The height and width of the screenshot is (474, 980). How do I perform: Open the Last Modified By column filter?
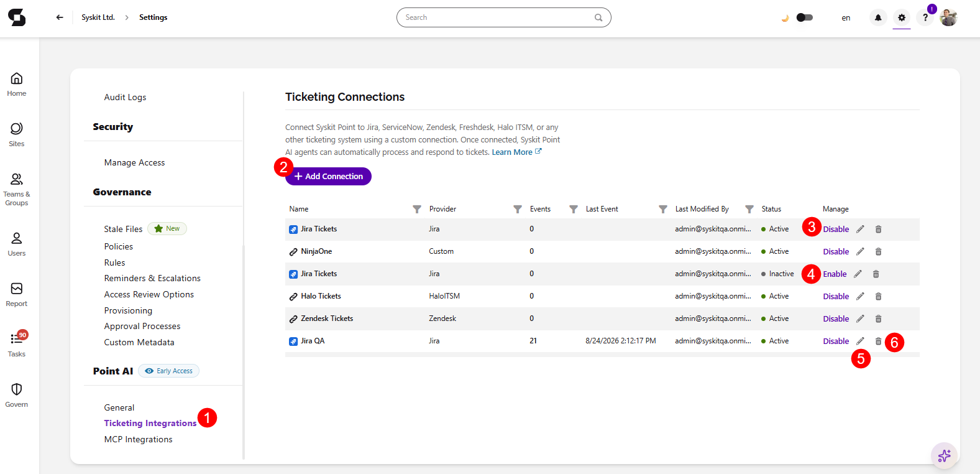click(x=749, y=209)
